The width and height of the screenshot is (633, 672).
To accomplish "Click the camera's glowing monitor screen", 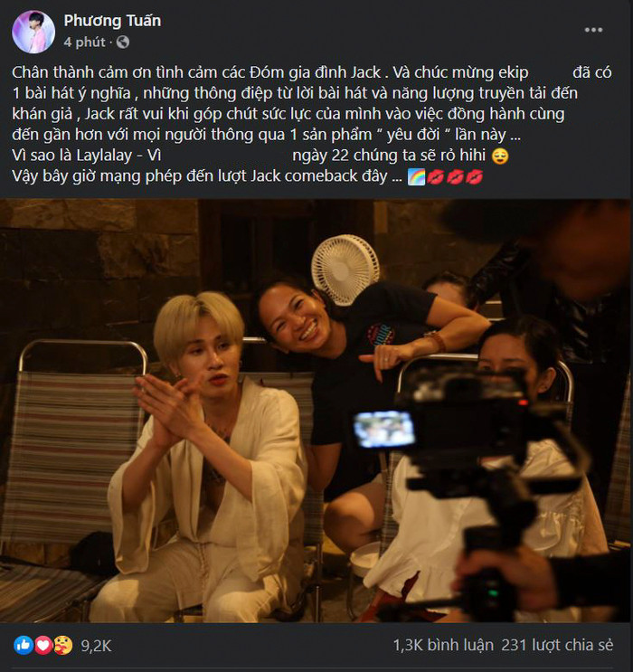I will click(384, 428).
